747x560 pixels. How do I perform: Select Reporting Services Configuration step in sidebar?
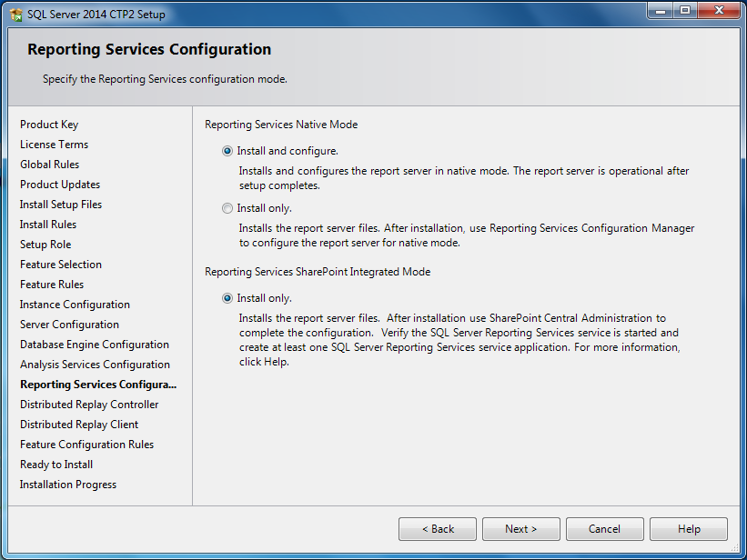point(98,385)
